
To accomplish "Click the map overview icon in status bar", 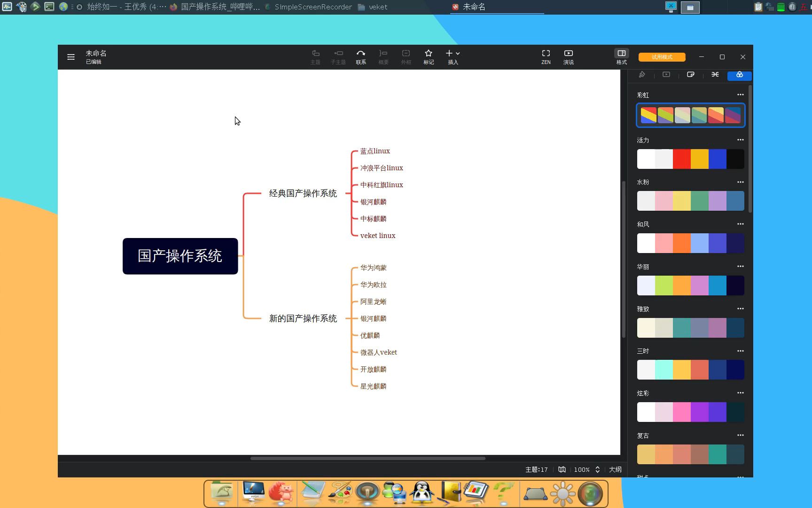I will point(562,469).
